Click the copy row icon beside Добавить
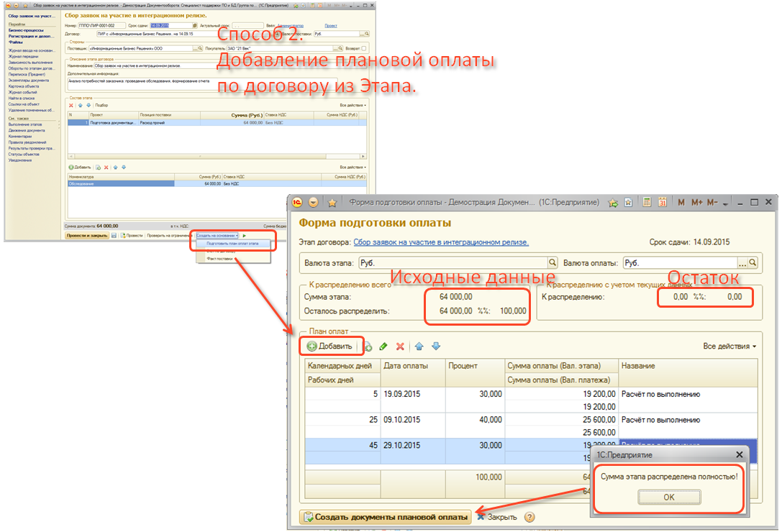The width and height of the screenshot is (782, 532). [x=368, y=347]
